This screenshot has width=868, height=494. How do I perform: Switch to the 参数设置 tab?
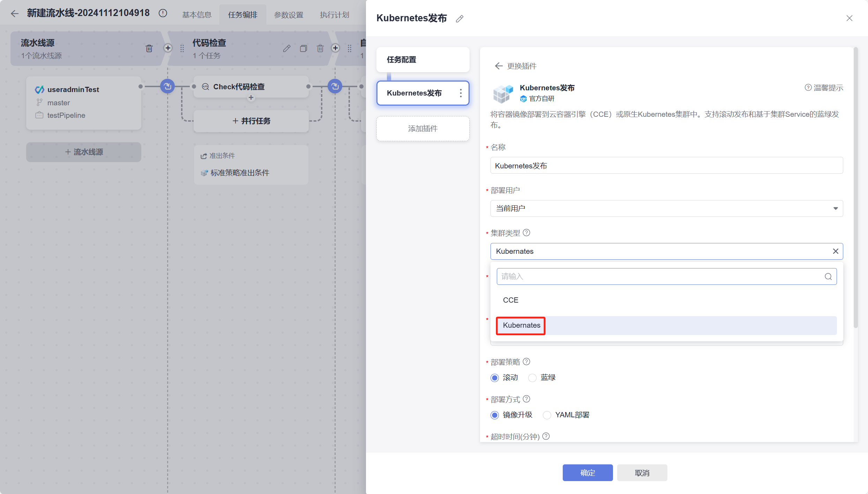pyautogui.click(x=288, y=15)
